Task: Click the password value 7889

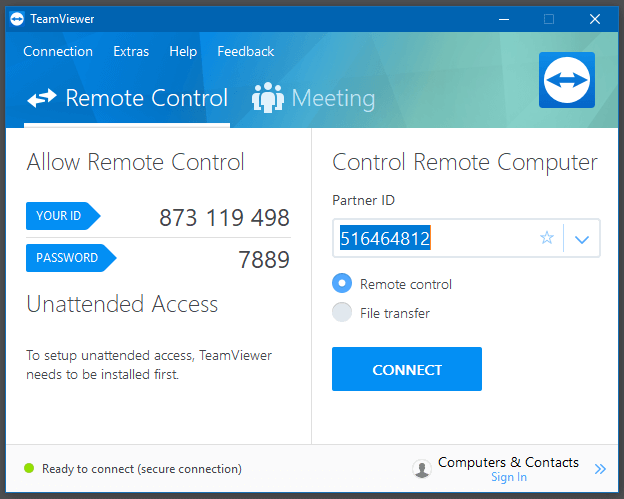Action: pos(264,260)
